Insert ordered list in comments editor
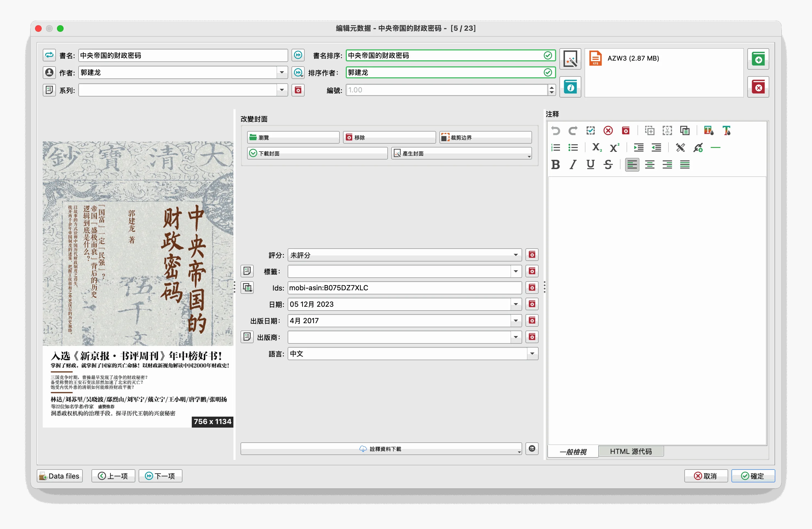 [x=555, y=147]
